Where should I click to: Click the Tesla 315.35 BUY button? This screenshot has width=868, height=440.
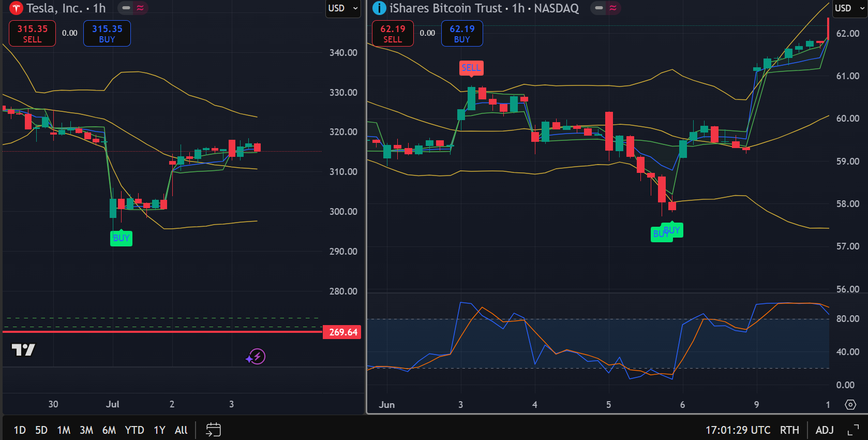pyautogui.click(x=107, y=34)
